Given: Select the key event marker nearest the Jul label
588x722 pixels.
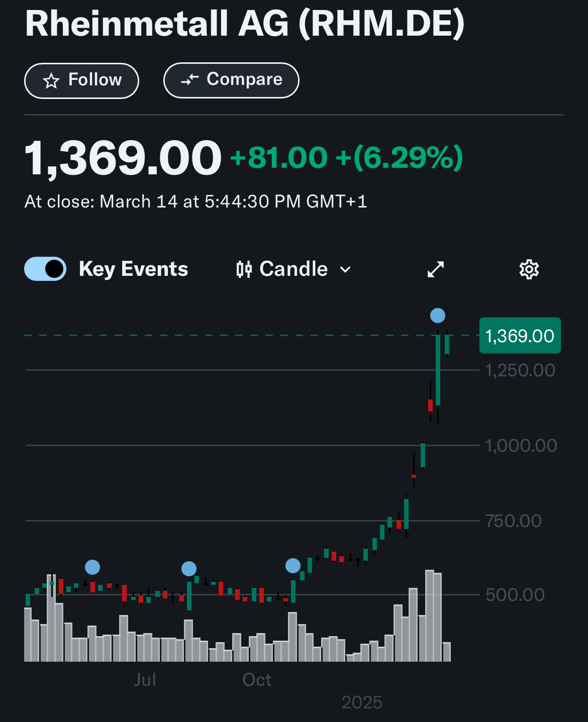Looking at the screenshot, I should pyautogui.click(x=189, y=569).
